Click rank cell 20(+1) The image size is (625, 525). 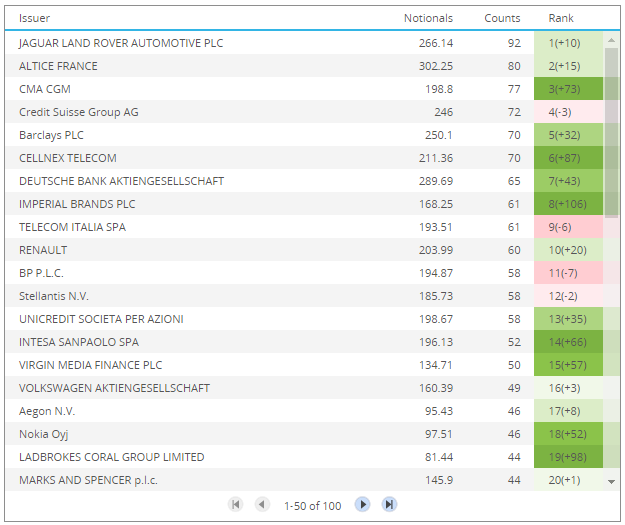[568, 480]
